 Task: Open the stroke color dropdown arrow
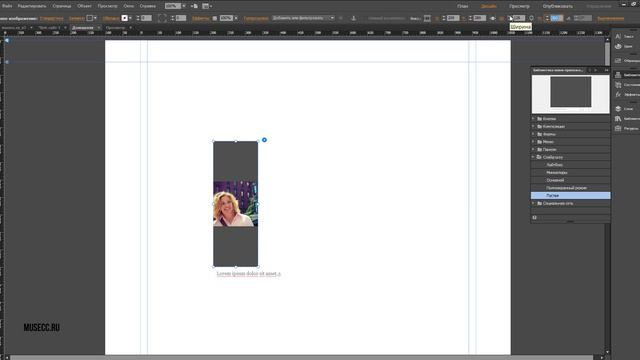(x=130, y=18)
